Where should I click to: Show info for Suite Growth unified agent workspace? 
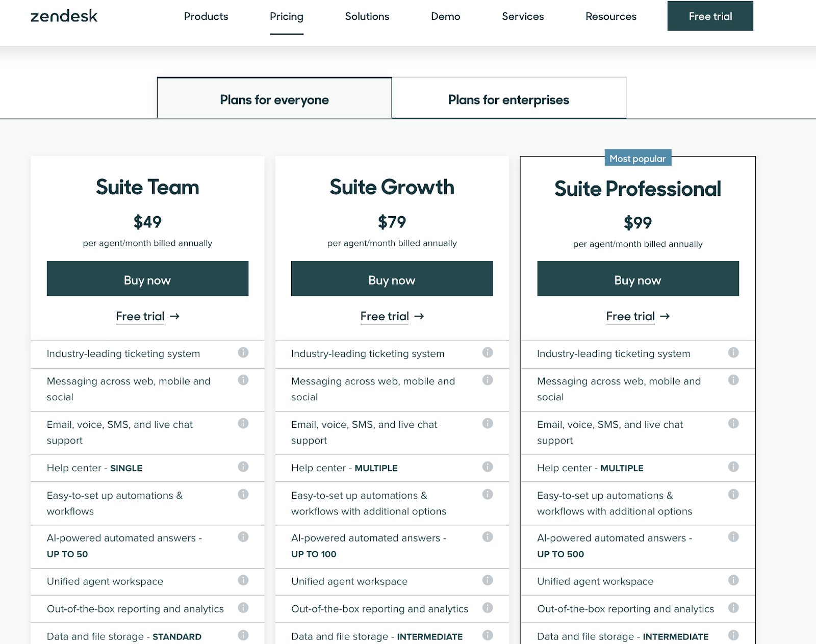488,580
